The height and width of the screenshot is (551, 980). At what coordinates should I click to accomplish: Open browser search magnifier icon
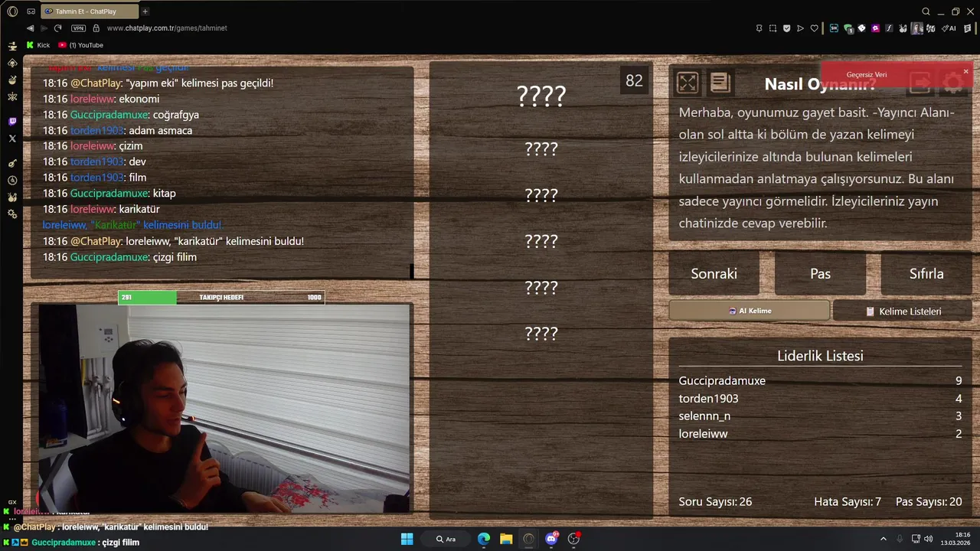[926, 11]
